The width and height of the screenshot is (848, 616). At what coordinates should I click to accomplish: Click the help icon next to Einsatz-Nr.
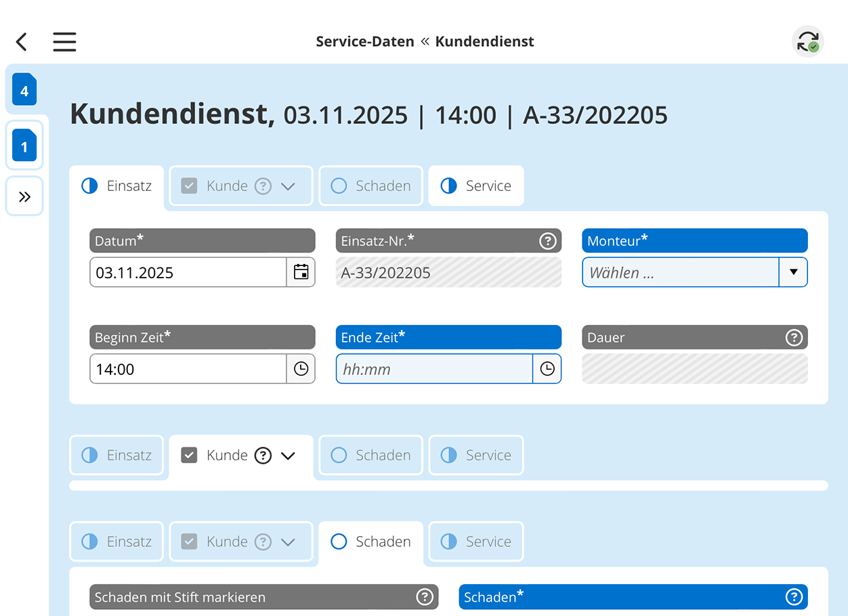(x=548, y=240)
